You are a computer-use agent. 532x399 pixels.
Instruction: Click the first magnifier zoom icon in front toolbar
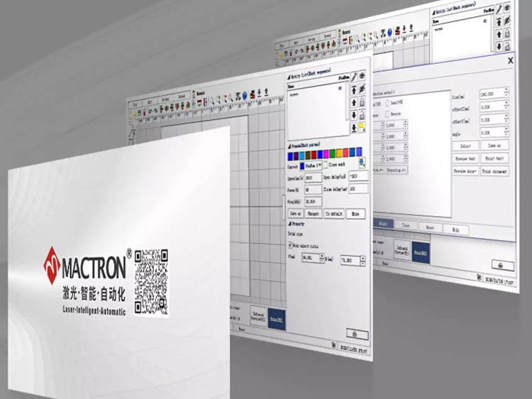click(211, 99)
